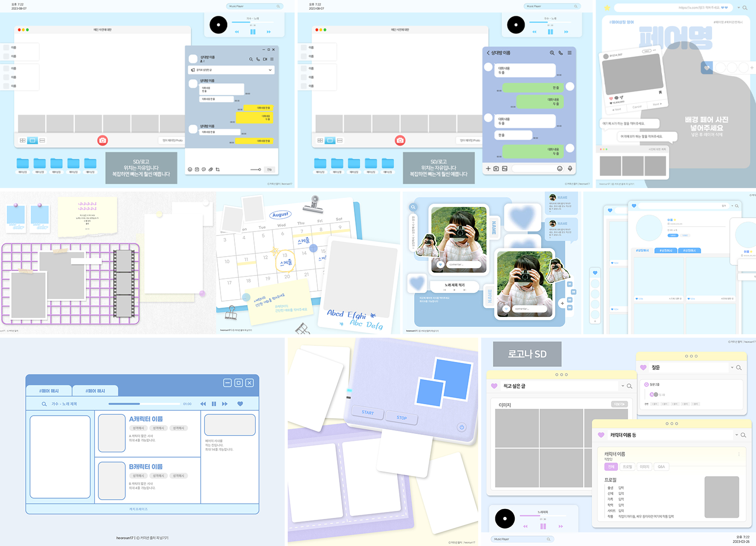756x546 pixels.
Task: Open camera icon in green-bubble chat bottom bar
Action: [x=496, y=168]
